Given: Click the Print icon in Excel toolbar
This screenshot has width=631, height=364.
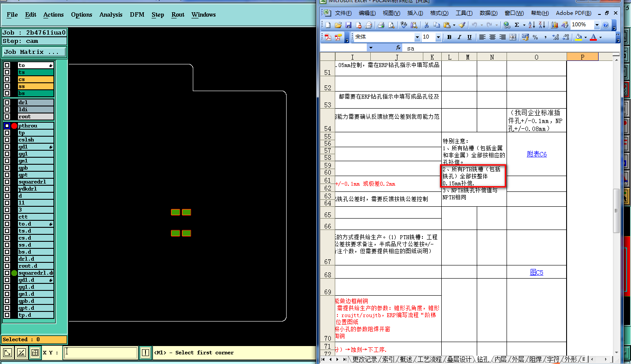Looking at the screenshot, I should pyautogui.click(x=381, y=25).
